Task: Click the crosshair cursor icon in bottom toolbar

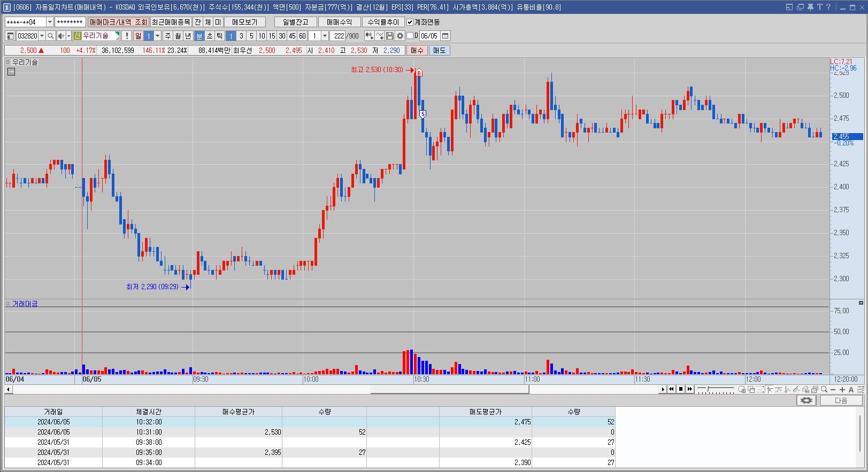Action: (770, 389)
